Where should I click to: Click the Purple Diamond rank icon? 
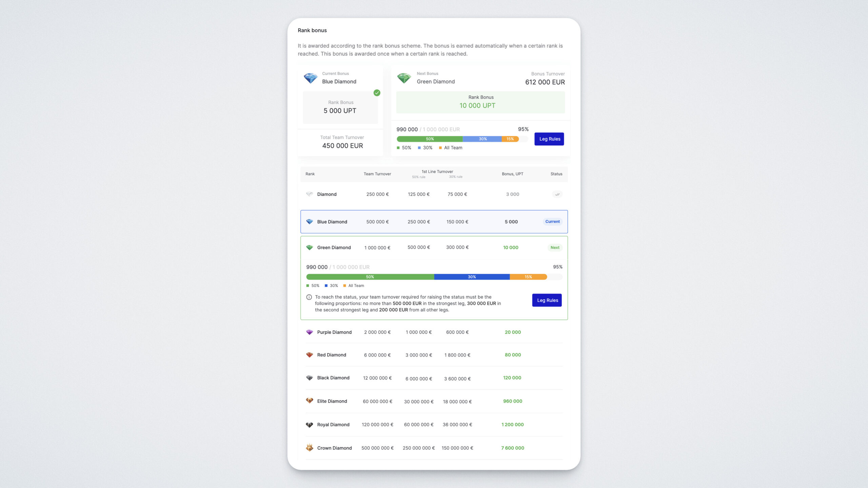pyautogui.click(x=309, y=332)
